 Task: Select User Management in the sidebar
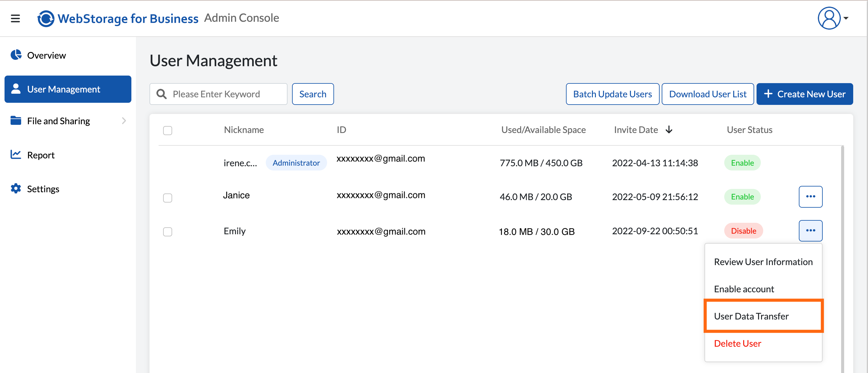click(x=68, y=89)
